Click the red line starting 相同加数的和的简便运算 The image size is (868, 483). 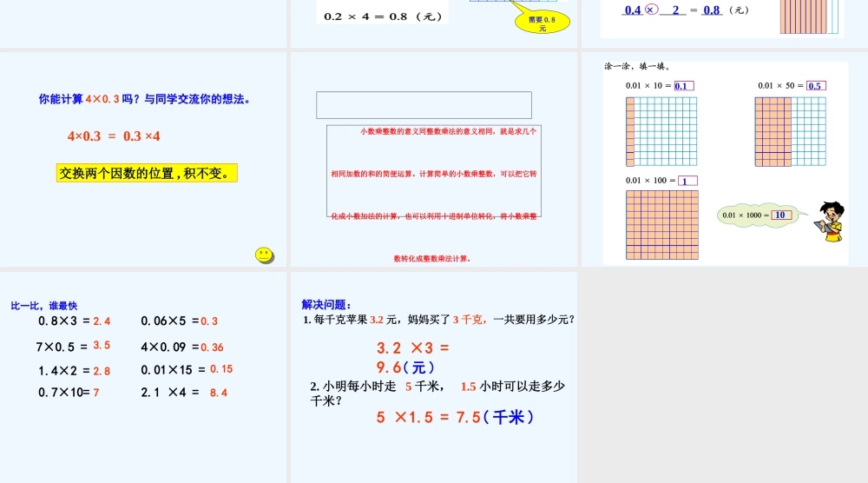433,174
